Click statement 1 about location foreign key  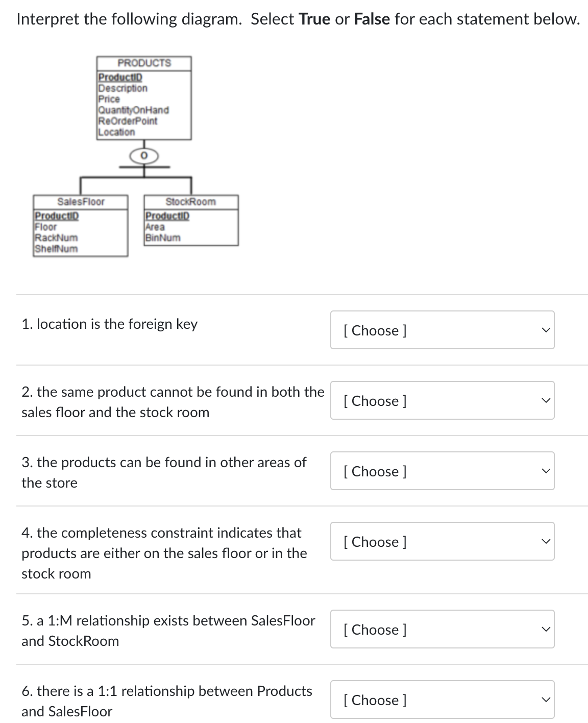point(110,324)
